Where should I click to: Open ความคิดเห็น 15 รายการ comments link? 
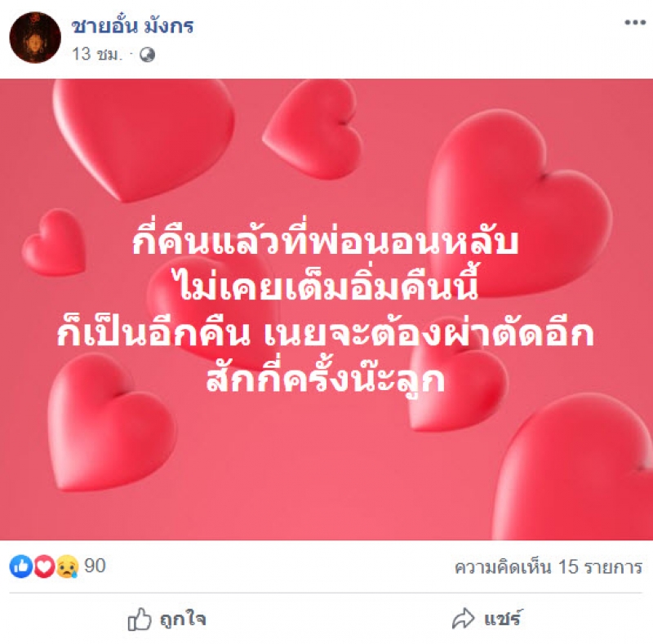pos(548,567)
